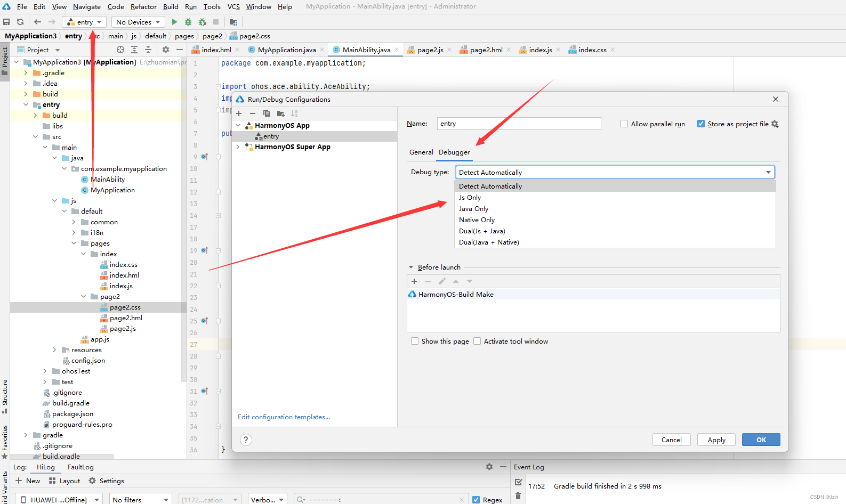Screen dimensions: 846x504
Task: Click the Save All icon in the toolbar
Action: click(6, 22)
